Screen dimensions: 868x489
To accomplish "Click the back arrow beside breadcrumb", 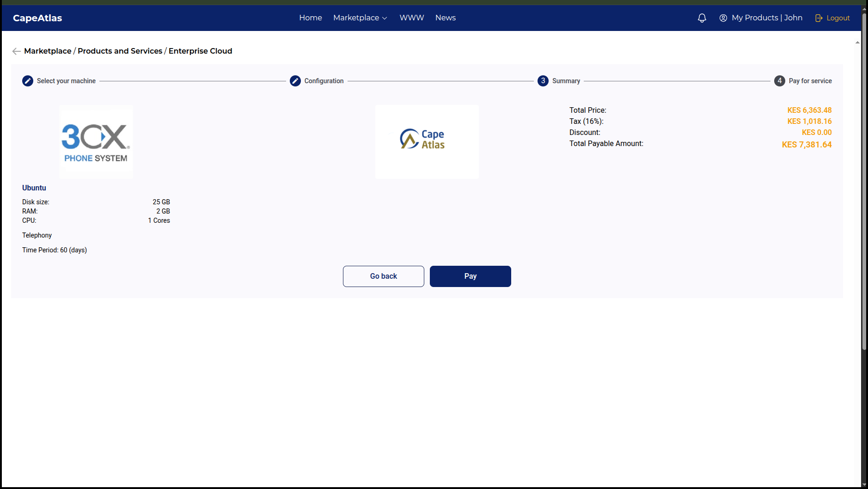I will 17,51.
